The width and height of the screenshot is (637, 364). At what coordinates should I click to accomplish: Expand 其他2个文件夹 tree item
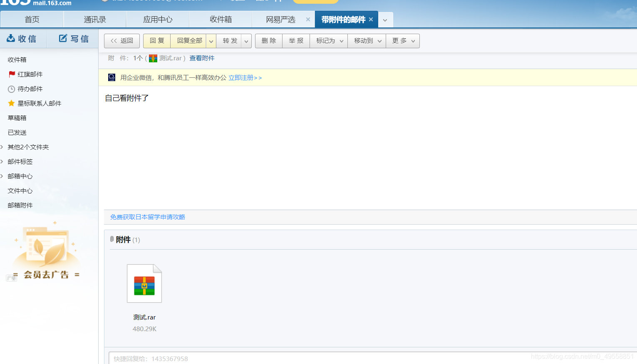click(x=2, y=147)
